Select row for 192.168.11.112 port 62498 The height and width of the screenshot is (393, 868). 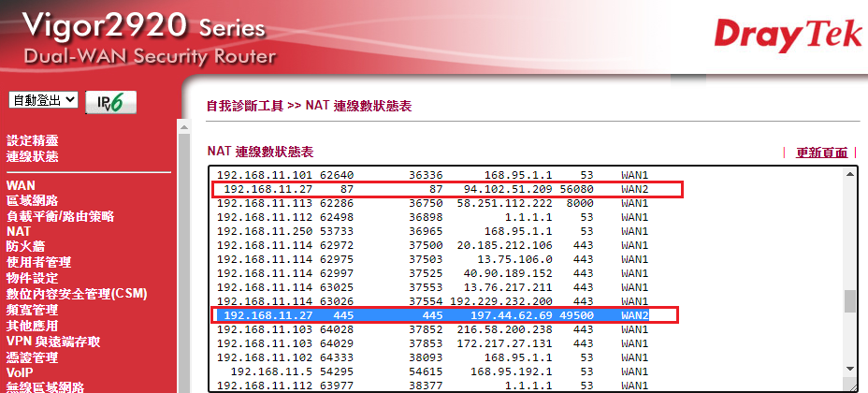point(432,217)
